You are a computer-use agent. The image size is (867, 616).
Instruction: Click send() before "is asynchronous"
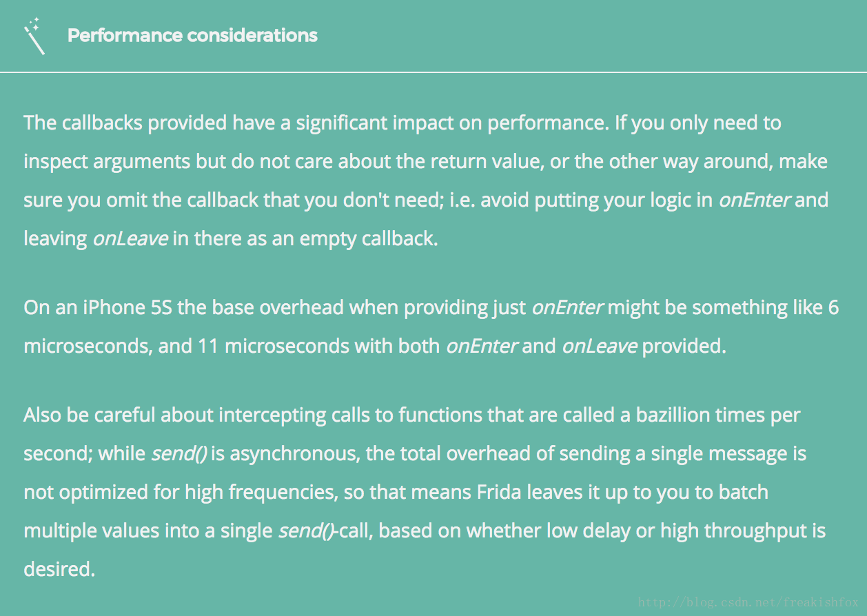tap(179, 454)
